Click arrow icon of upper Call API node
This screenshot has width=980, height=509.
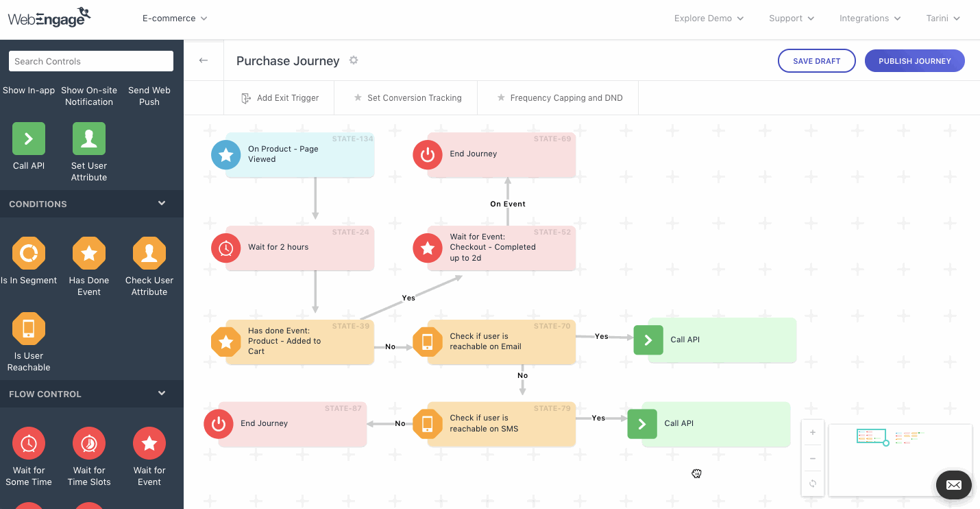648,340
